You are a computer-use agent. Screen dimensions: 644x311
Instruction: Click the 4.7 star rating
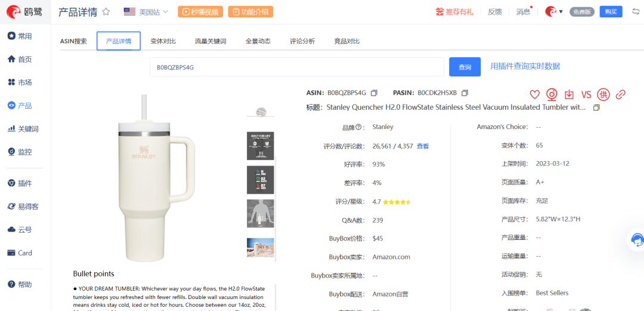(x=392, y=202)
